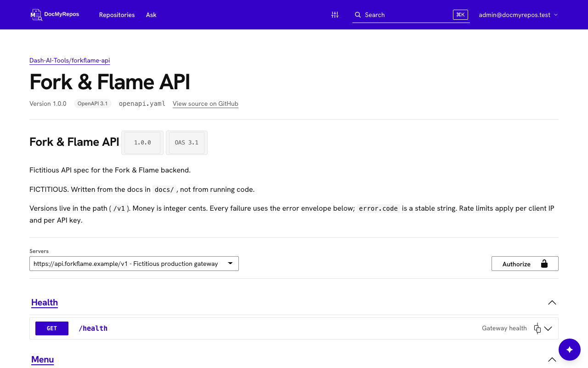
Task: Open the Ask nav item
Action: [151, 15]
